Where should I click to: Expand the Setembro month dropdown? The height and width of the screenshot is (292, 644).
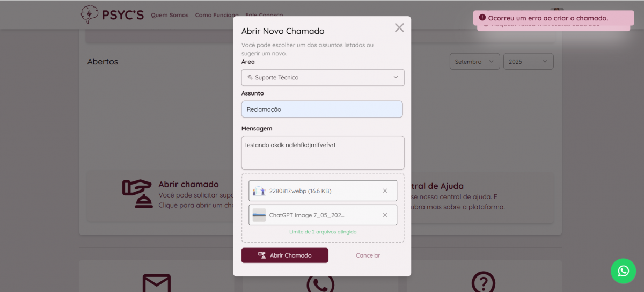(474, 62)
